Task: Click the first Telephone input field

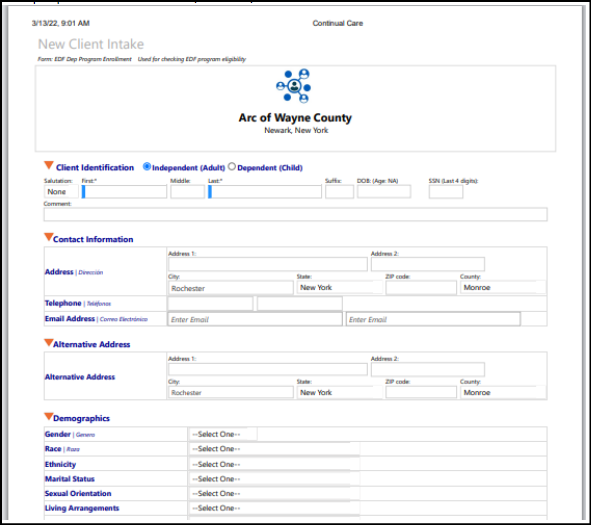Action: (210, 304)
